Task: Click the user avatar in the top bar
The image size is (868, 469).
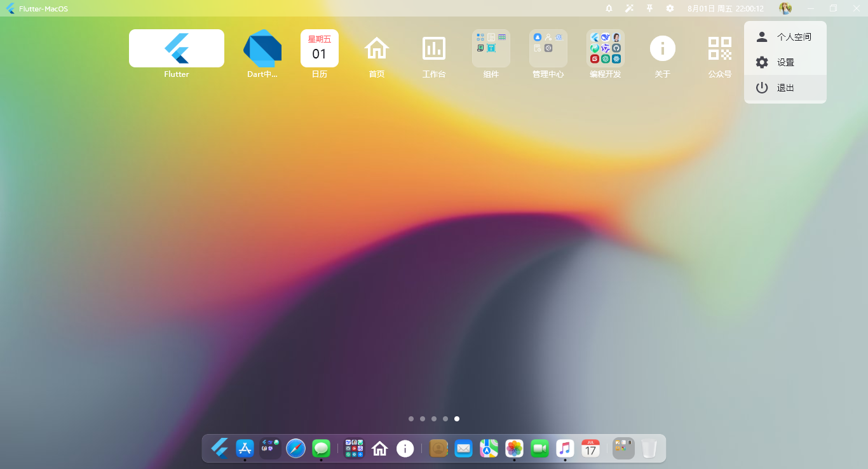Action: 785,8
